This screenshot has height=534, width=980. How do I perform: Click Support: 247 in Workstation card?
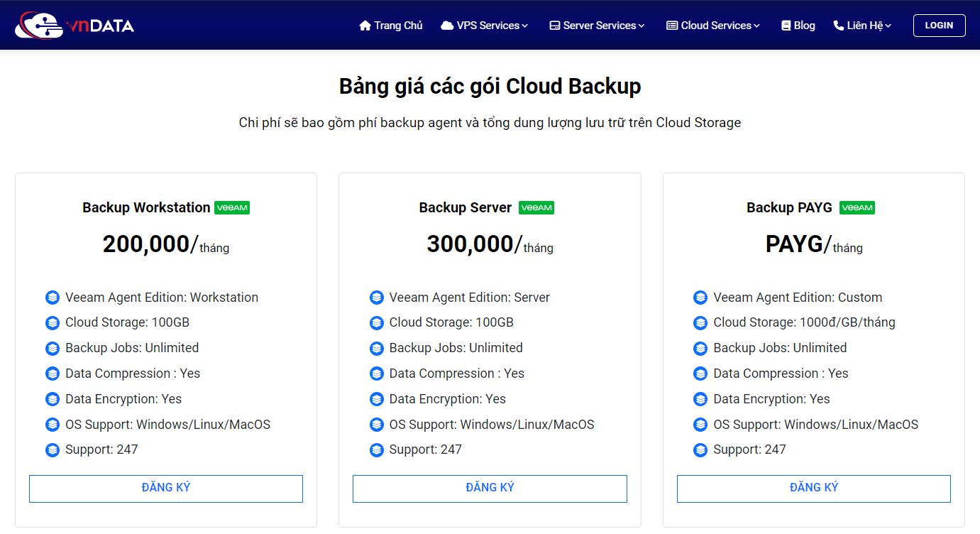coord(101,449)
